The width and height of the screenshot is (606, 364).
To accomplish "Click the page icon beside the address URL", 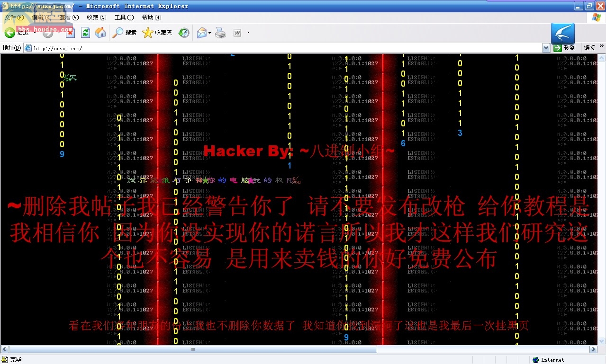I will click(28, 48).
